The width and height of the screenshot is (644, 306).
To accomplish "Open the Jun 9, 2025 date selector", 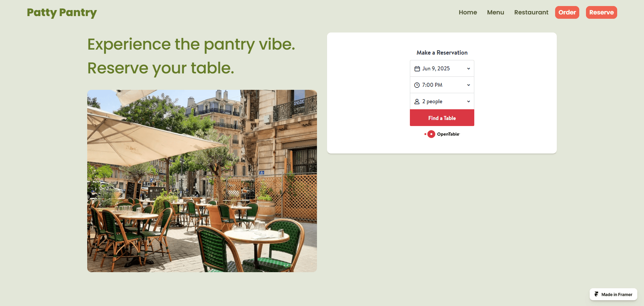I will [x=442, y=68].
